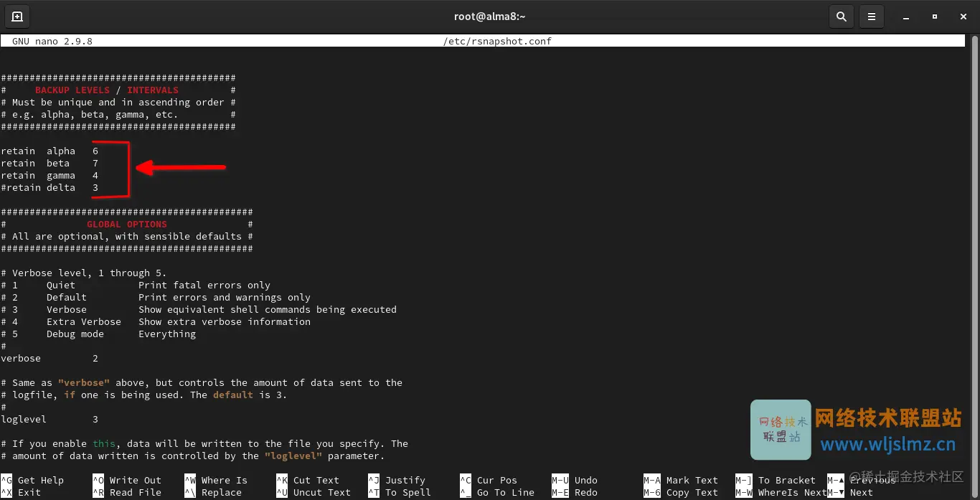Click M-U Undo shortcut

tap(575, 481)
